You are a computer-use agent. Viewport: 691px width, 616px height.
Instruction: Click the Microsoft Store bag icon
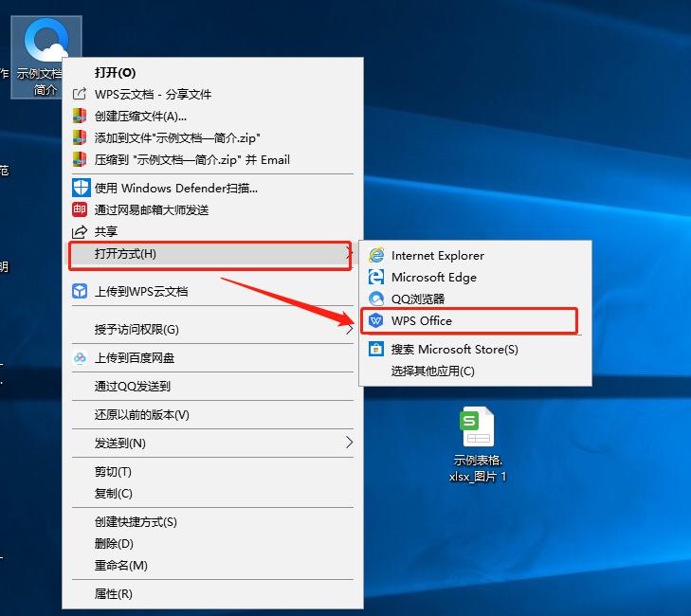coord(376,349)
